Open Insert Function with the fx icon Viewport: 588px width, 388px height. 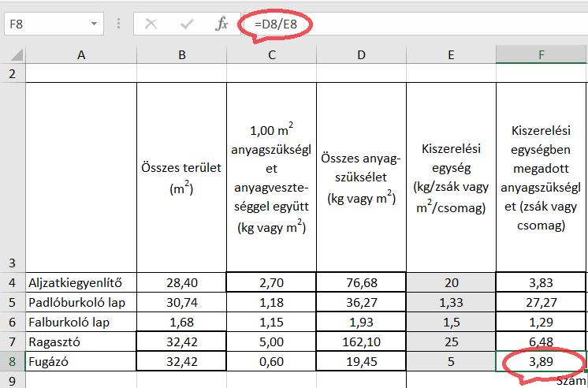pyautogui.click(x=221, y=24)
